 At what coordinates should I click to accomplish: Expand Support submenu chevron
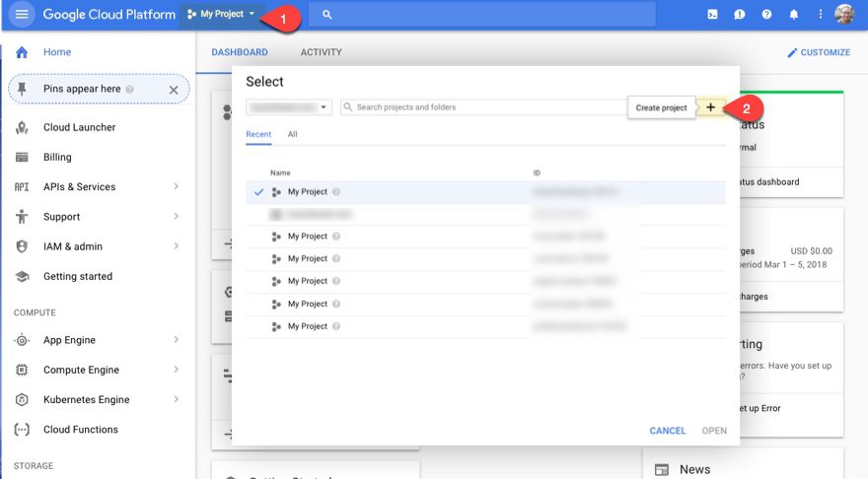pos(176,216)
